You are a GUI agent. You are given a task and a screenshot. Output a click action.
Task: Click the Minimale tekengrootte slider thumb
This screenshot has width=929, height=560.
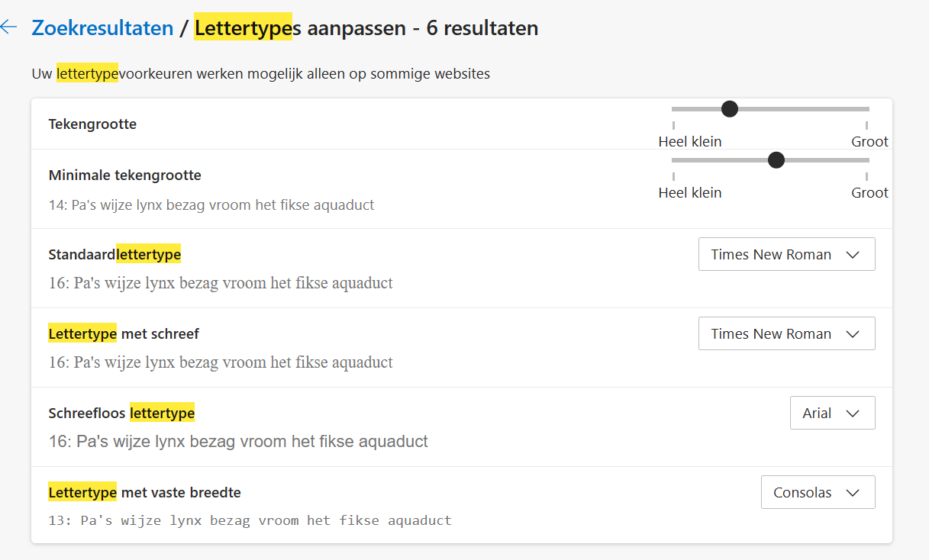tap(776, 160)
